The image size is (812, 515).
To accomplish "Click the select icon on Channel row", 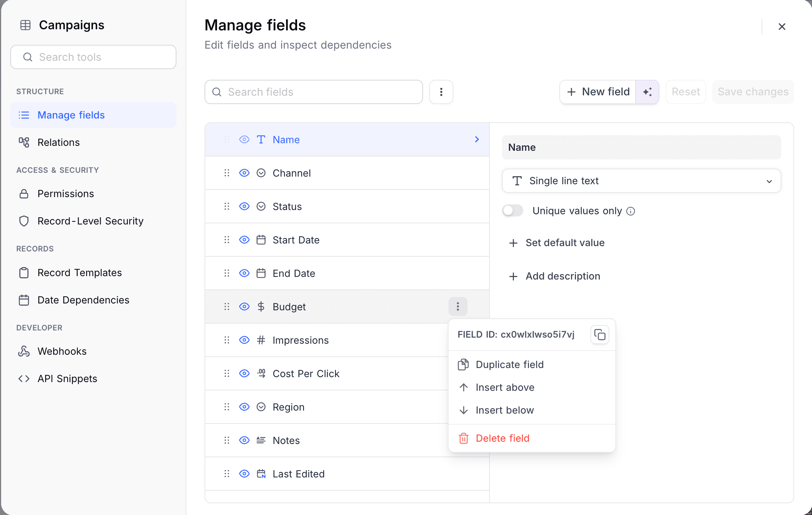I will (x=261, y=173).
